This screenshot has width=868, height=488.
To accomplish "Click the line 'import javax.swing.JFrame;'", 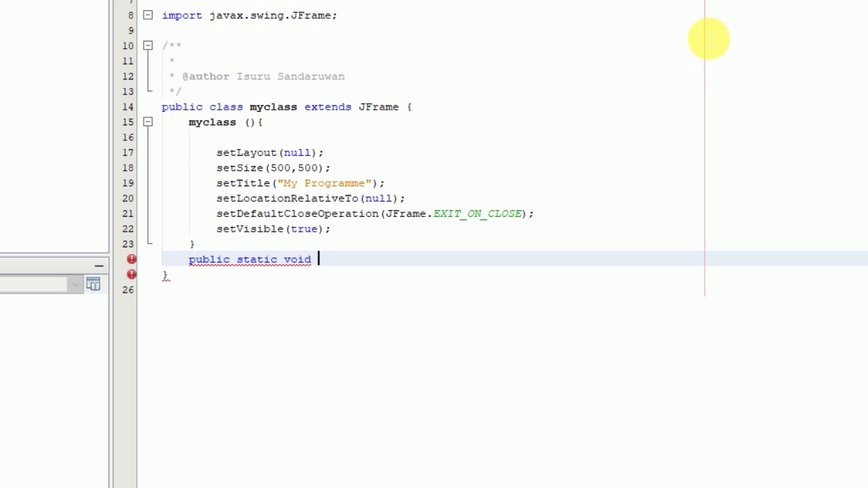I will pyautogui.click(x=250, y=15).
